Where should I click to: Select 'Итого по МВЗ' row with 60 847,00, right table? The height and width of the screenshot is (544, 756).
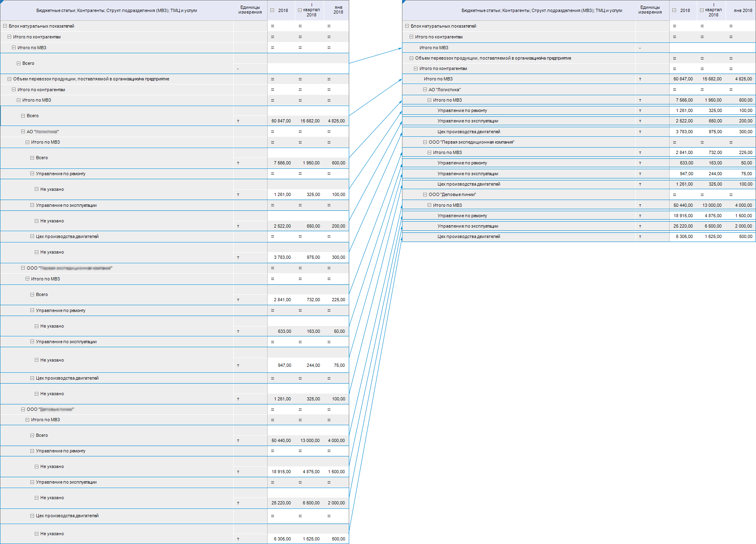tap(579, 79)
